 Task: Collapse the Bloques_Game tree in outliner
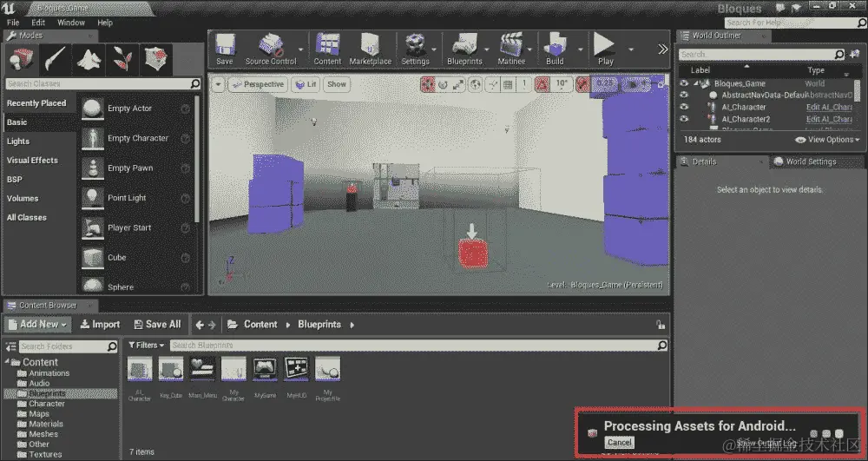[696, 83]
